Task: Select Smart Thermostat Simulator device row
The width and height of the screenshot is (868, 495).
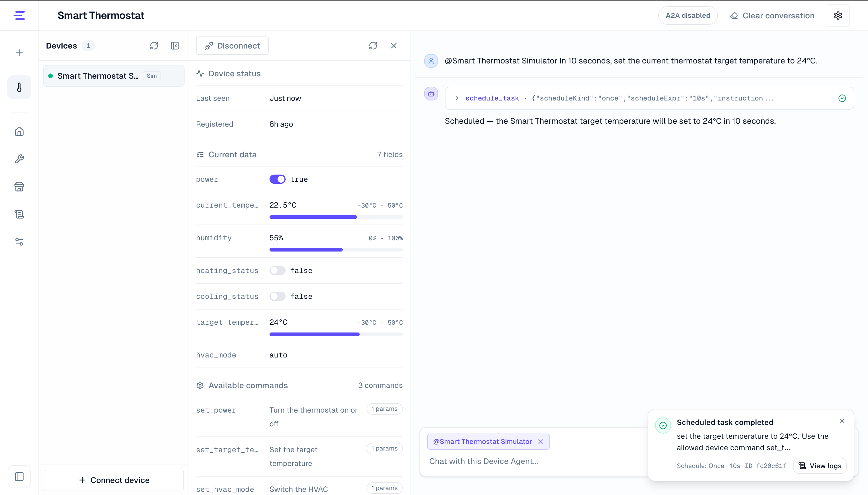Action: point(114,76)
